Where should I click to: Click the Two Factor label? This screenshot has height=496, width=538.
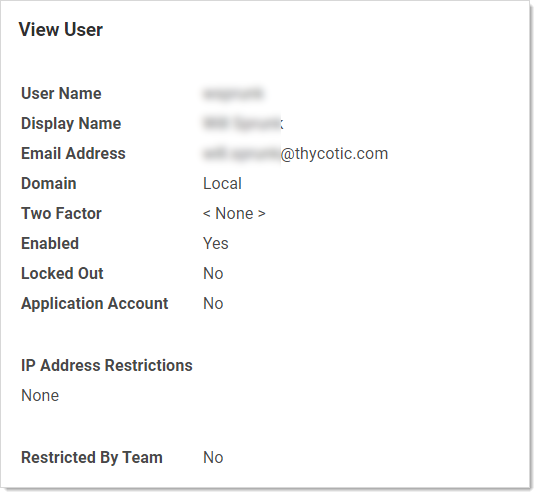pos(61,213)
